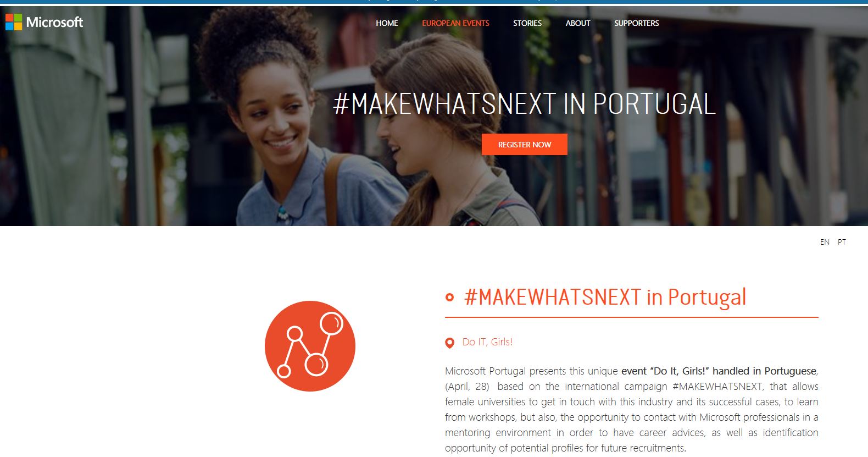Click the Microsoft four-square logo icon
Image resolution: width=868 pixels, height=457 pixels.
[x=14, y=22]
